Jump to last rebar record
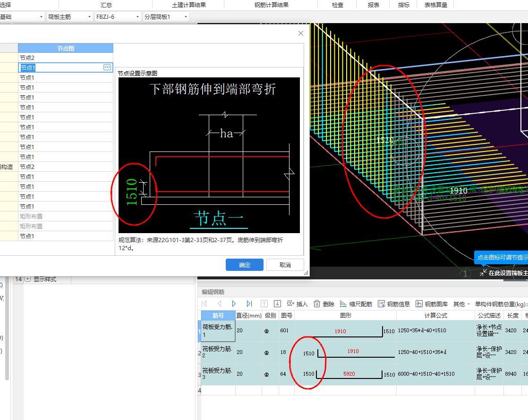528x420 pixels. click(x=249, y=304)
